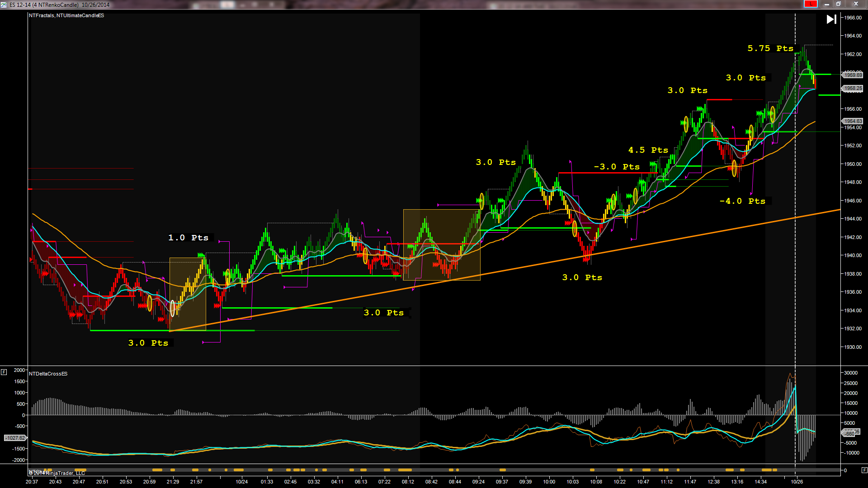Select the -4.0 Pts text annotation
Viewport: 868px width, 488px height.
(x=742, y=201)
